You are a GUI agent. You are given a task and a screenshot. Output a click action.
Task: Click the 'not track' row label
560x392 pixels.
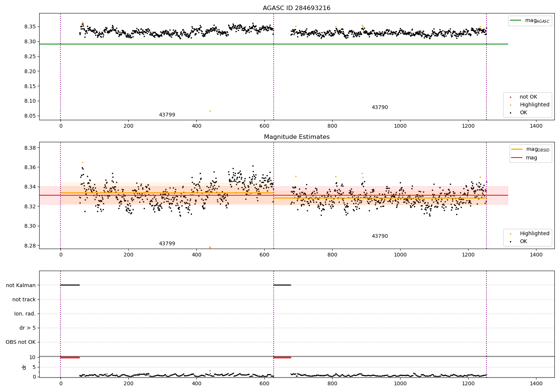point(24,300)
